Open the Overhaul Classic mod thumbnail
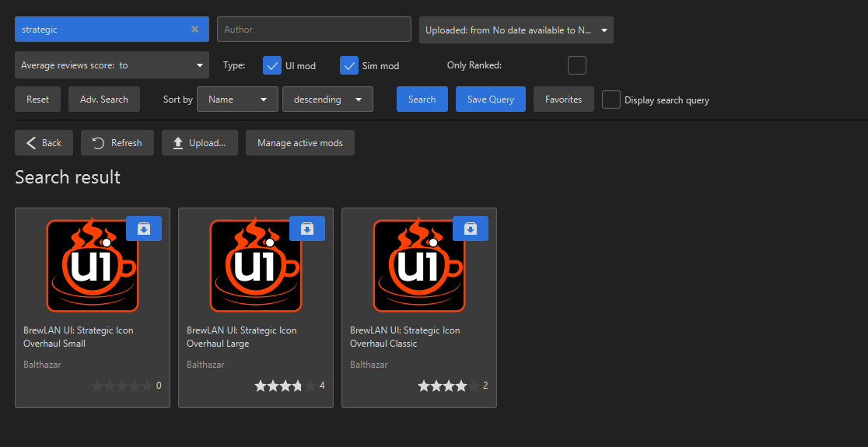The width and height of the screenshot is (868, 447). coord(419,264)
